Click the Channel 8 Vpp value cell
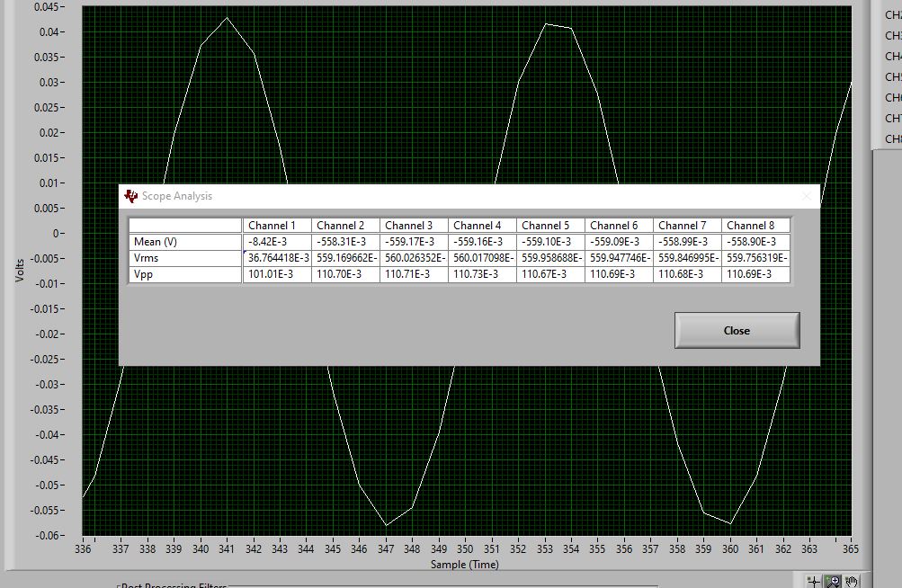 click(x=755, y=274)
